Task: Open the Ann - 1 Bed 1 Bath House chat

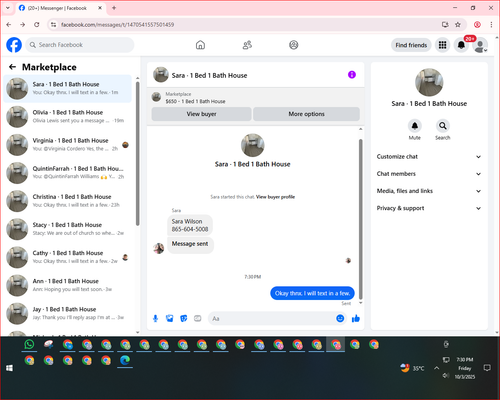Action: (x=67, y=285)
